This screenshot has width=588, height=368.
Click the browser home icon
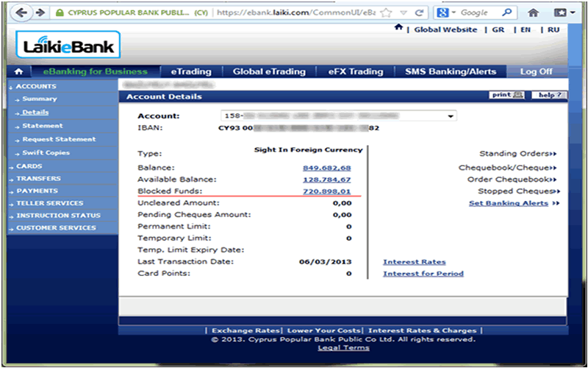534,13
